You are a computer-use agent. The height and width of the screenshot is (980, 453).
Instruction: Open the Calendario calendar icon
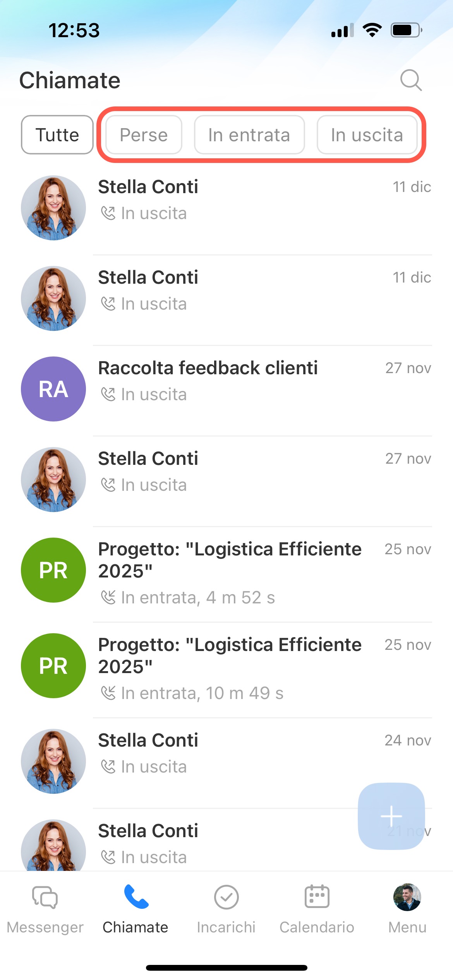pos(317,897)
